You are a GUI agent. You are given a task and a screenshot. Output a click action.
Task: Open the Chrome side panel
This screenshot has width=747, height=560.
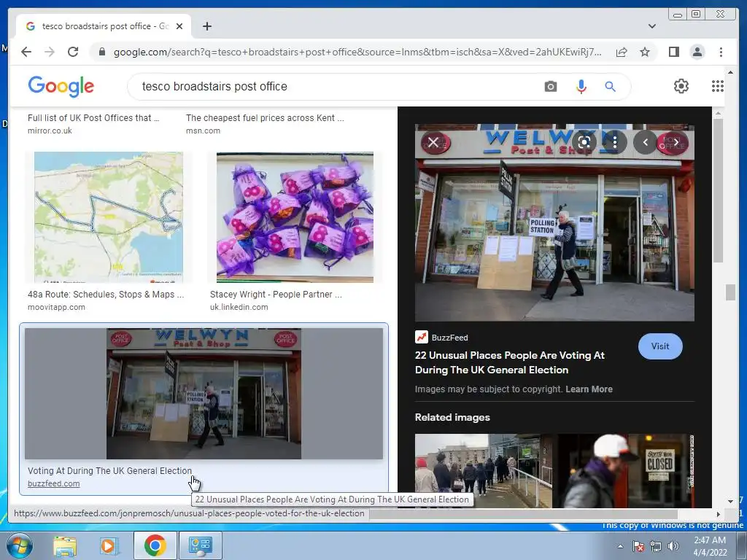pos(673,52)
